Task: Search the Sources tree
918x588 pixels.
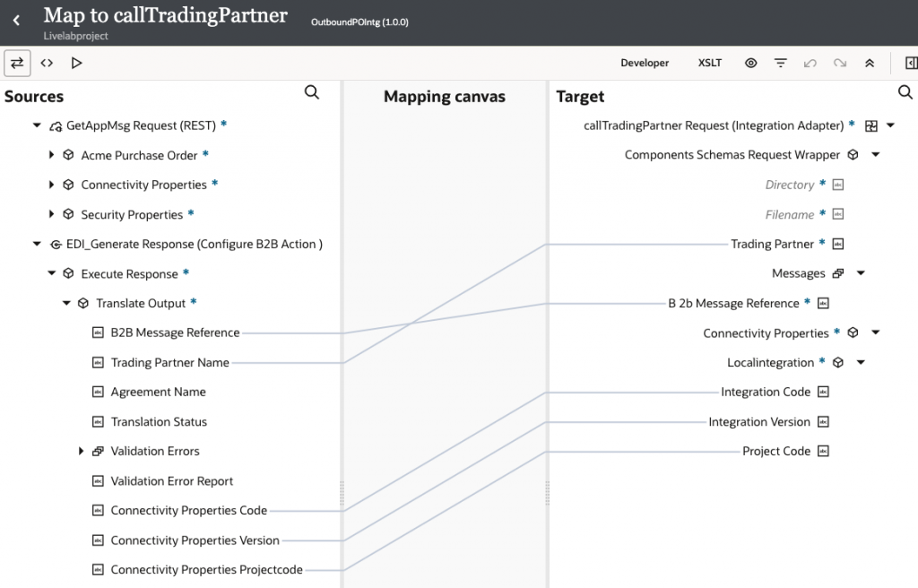Action: click(x=312, y=92)
